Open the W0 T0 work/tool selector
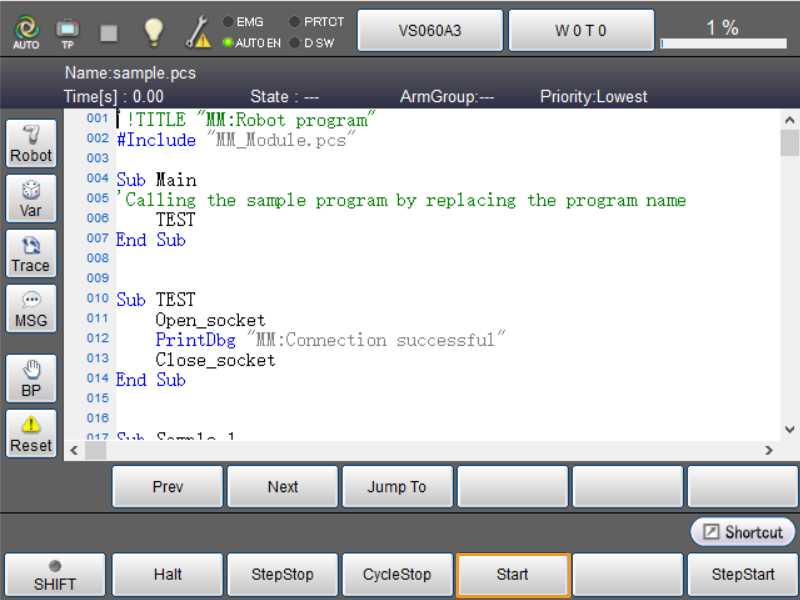 pyautogui.click(x=581, y=31)
